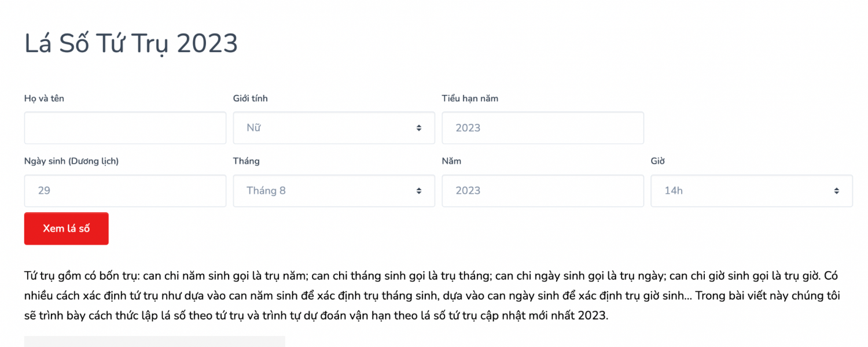Focus the Tiểu hạn năm input field
Viewport: 868px width, 347px height.
542,128
